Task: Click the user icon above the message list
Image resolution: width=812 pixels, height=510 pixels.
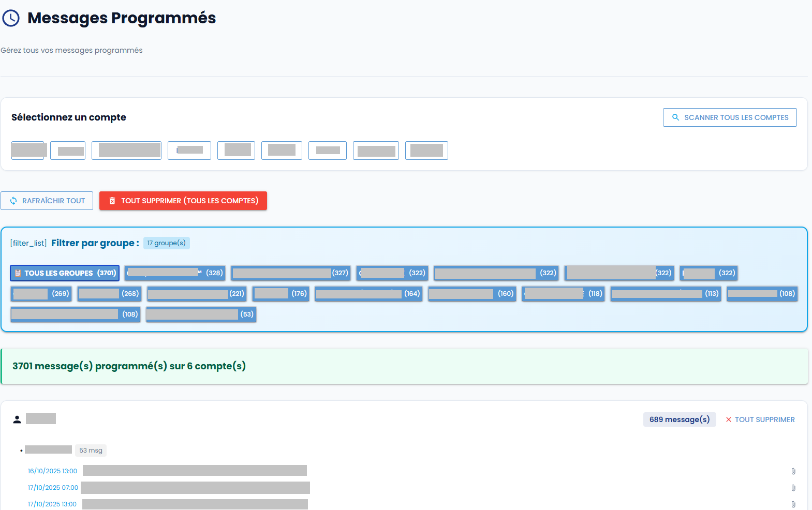Action: (x=17, y=419)
